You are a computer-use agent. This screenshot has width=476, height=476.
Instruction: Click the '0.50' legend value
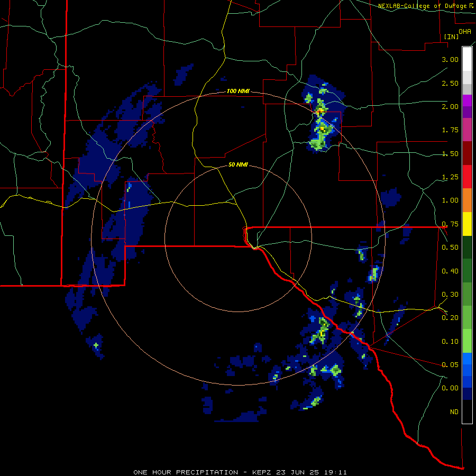click(450, 248)
